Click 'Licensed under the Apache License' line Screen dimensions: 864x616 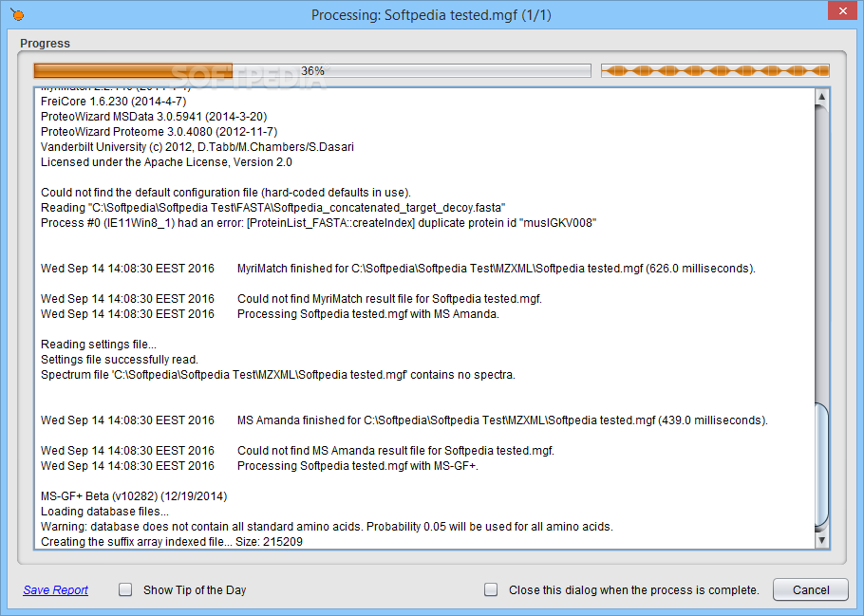[x=166, y=162]
